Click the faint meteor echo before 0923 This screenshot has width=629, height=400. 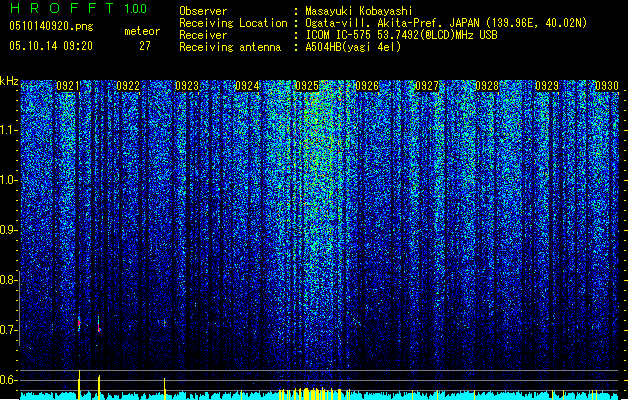coord(163,322)
